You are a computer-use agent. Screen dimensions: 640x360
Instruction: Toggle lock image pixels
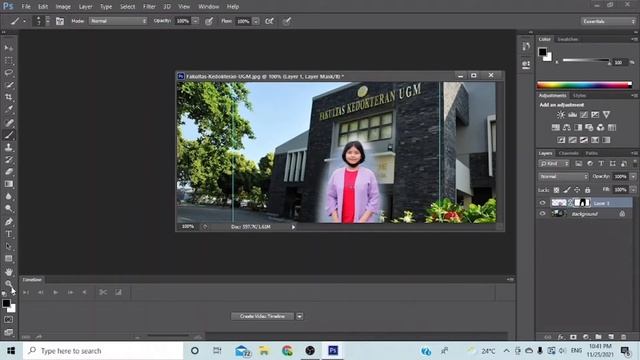tap(567, 190)
